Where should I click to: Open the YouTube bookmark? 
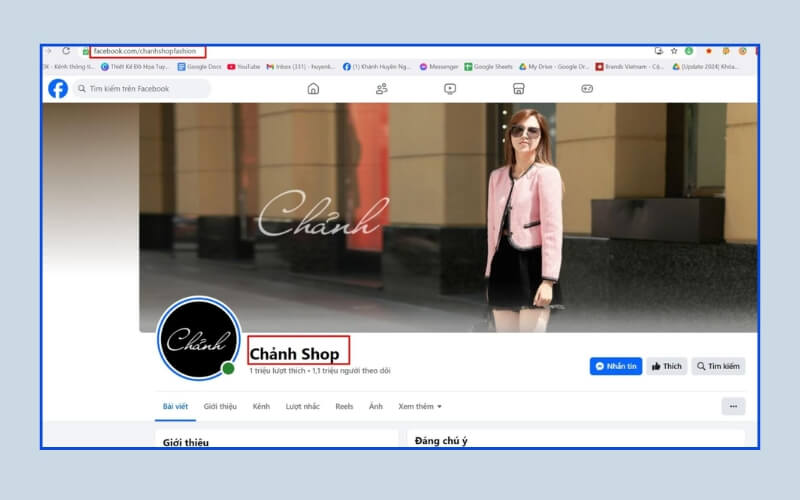(x=244, y=67)
